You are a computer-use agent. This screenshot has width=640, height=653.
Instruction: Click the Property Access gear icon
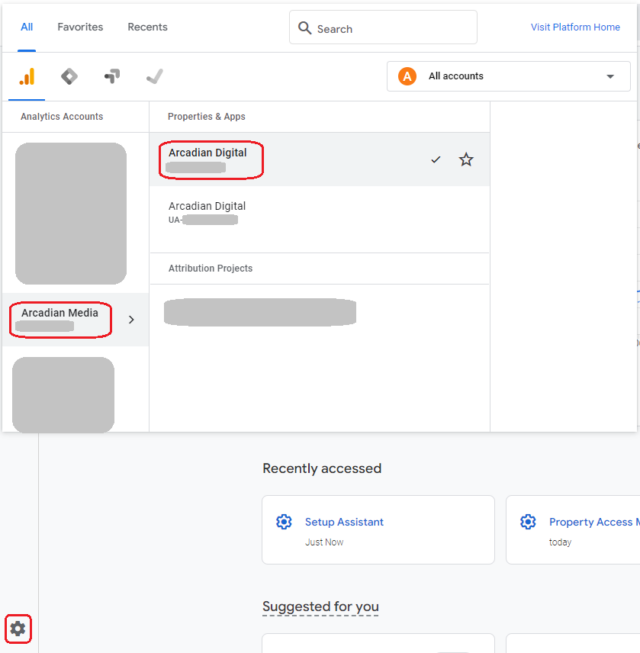[x=528, y=522]
